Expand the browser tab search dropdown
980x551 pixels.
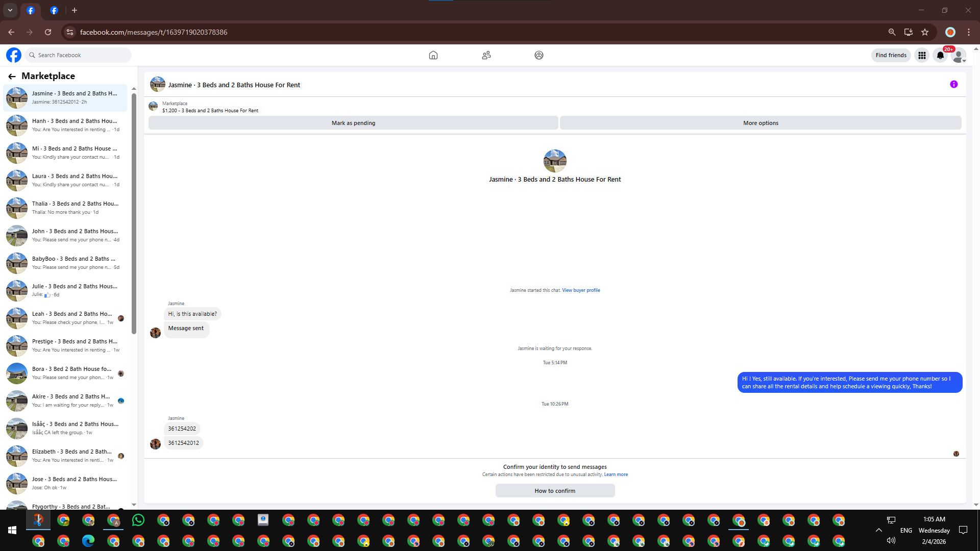(10, 10)
